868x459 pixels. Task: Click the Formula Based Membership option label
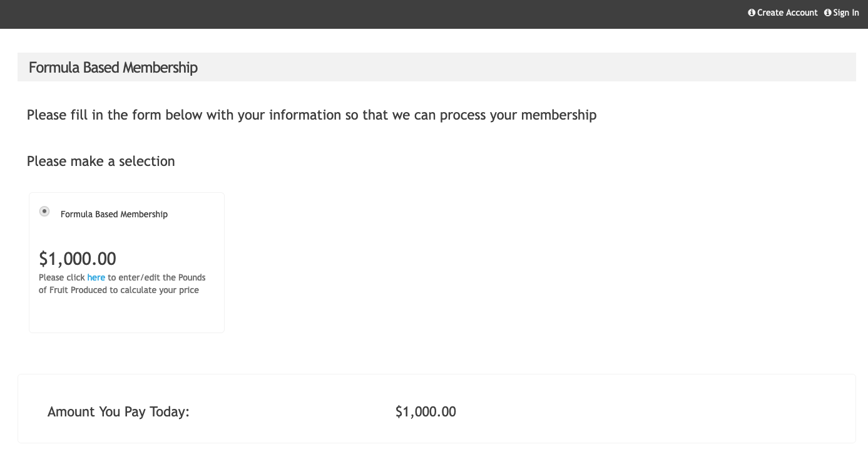(114, 214)
